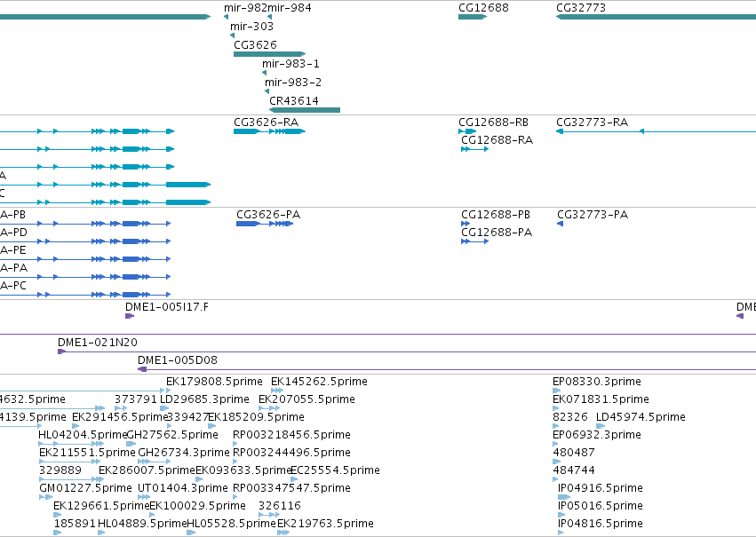
Task: Click the CG32773 gene label
Action: 581,8
